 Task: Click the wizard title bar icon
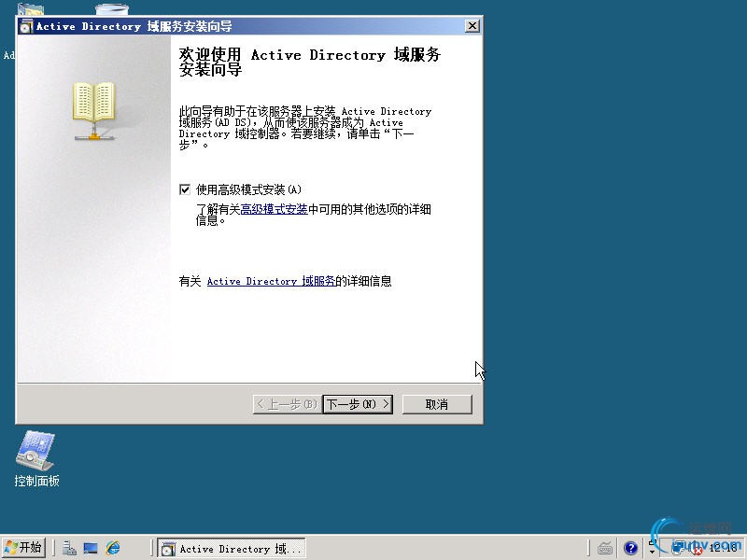pyautogui.click(x=27, y=26)
